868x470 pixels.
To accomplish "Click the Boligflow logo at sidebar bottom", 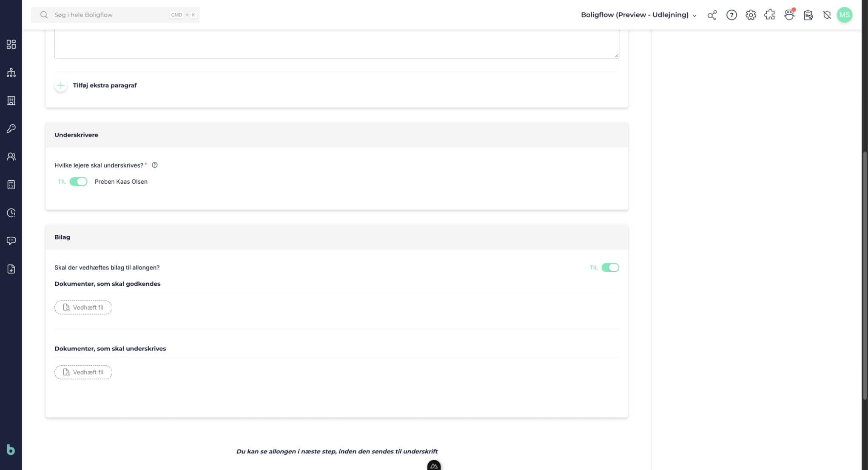I will (x=11, y=450).
